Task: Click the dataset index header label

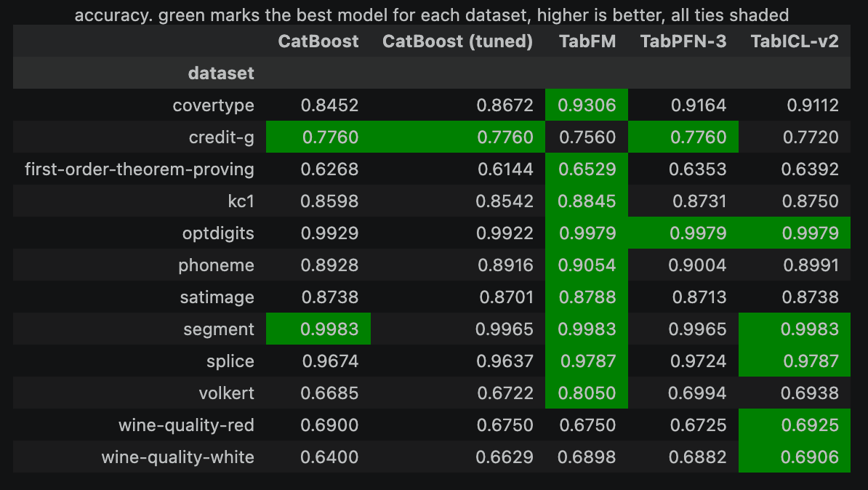Action: (x=221, y=73)
